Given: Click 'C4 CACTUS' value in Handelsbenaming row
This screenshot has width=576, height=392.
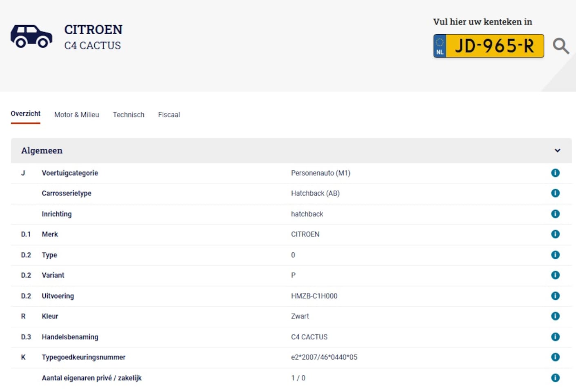Looking at the screenshot, I should pos(309,337).
